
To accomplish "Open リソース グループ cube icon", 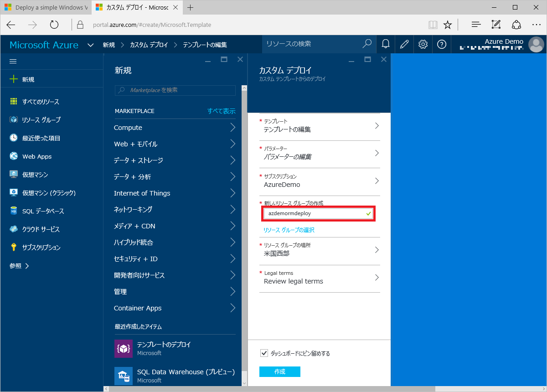I will point(14,119).
